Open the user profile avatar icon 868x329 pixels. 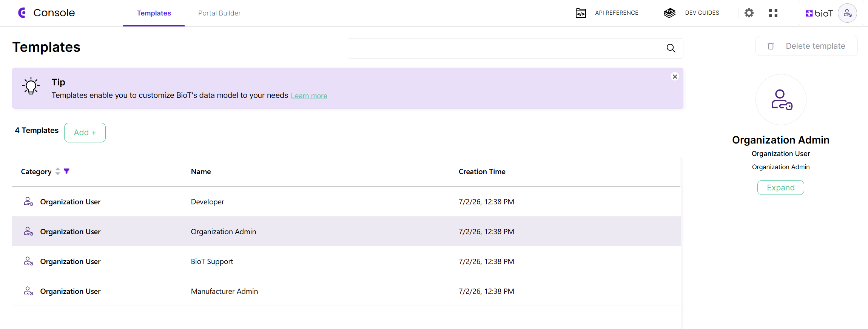coord(848,13)
